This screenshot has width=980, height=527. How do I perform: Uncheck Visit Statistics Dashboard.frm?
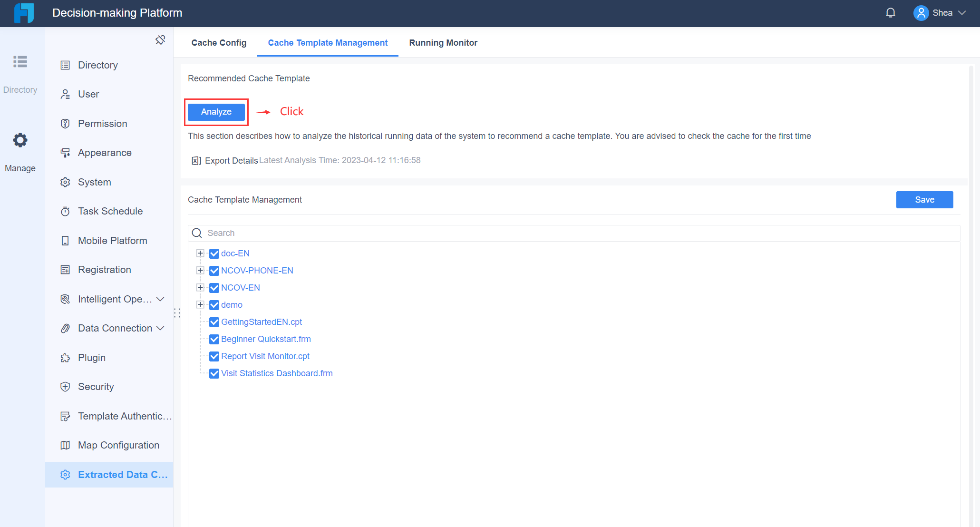214,373
